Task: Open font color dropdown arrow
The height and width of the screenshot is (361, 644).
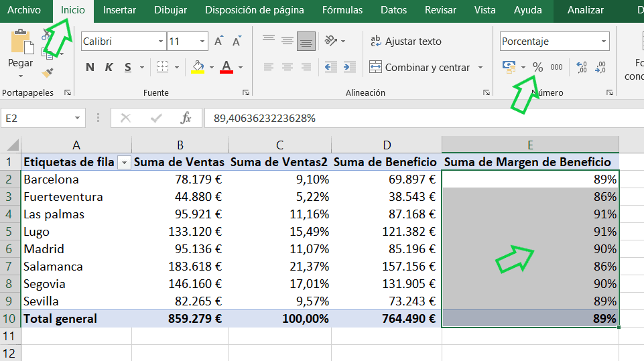Action: coord(241,67)
